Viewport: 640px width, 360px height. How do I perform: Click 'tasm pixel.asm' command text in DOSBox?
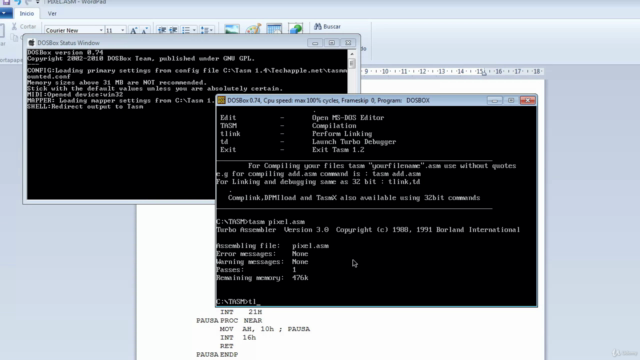(277, 222)
